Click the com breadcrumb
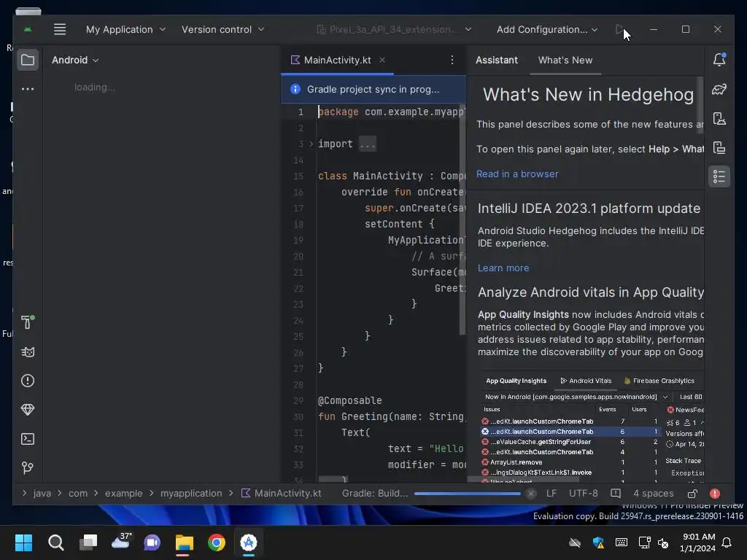The width and height of the screenshot is (747, 560). (x=77, y=494)
